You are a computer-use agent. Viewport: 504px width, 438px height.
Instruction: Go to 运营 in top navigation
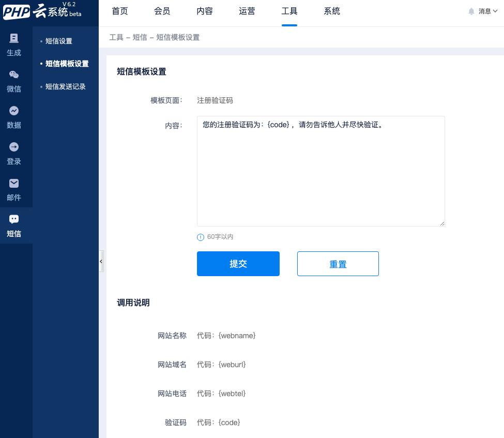pos(247,11)
